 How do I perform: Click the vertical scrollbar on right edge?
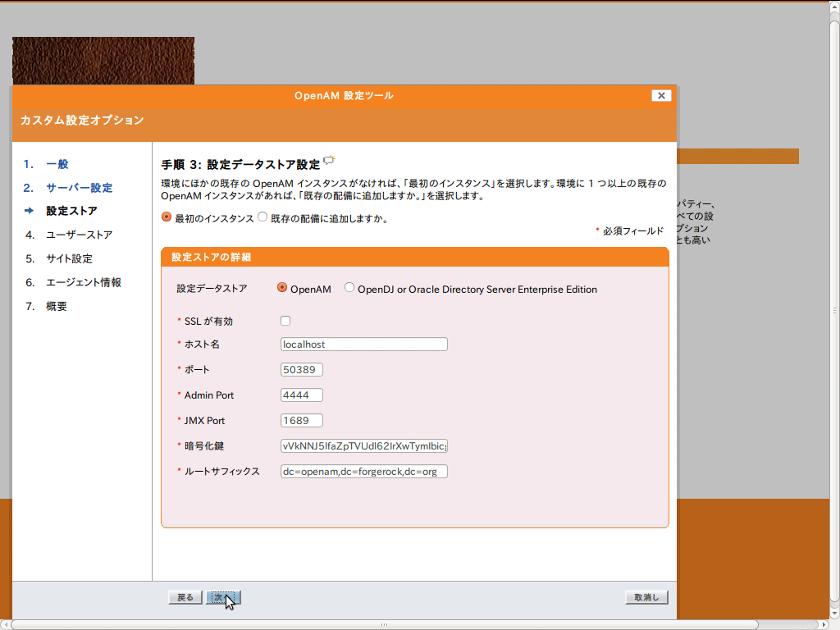pyautogui.click(x=834, y=310)
